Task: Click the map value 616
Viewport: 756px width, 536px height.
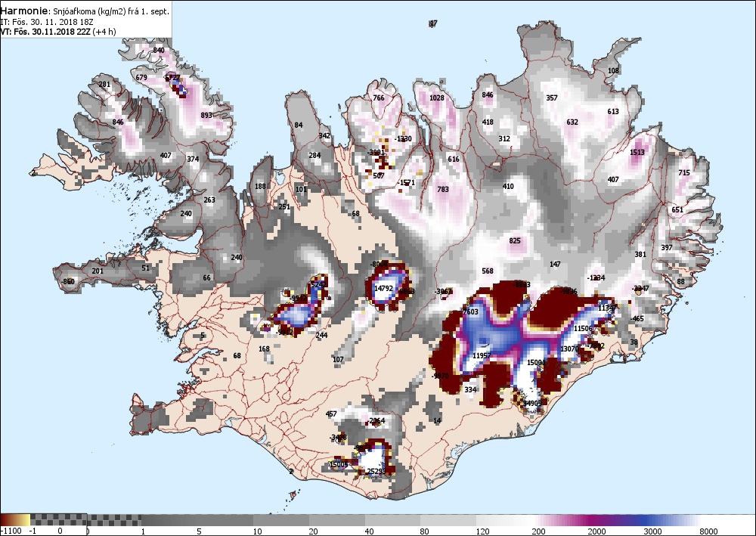Action: 454,159
